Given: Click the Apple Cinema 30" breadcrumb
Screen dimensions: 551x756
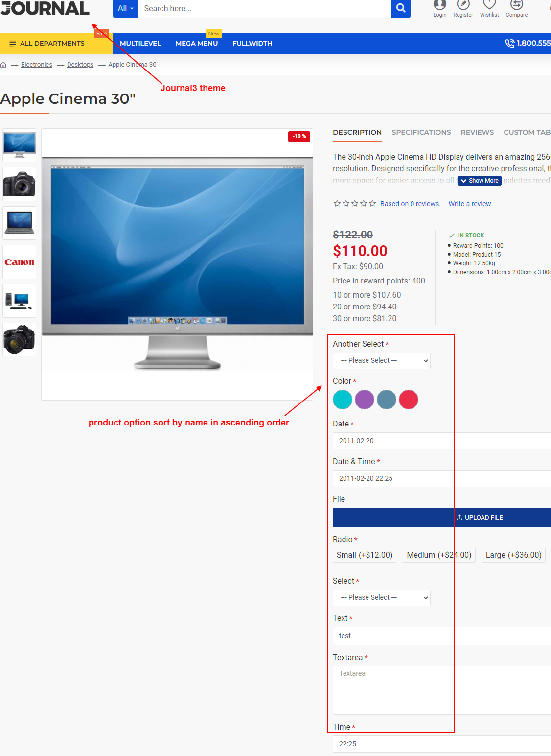Looking at the screenshot, I should [133, 65].
